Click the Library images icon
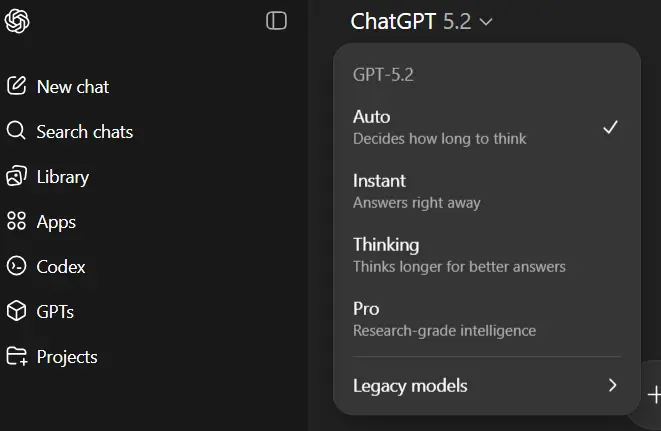This screenshot has width=661, height=431. (x=16, y=176)
